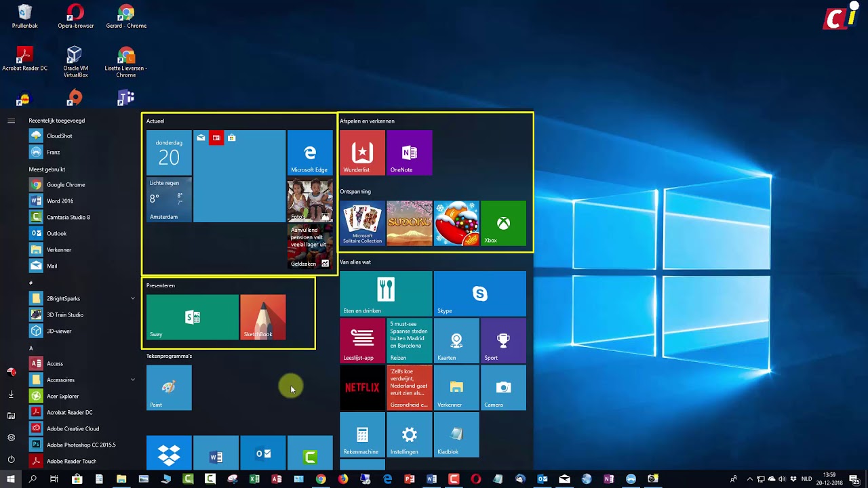Open the Skype tile
This screenshot has height=488, width=868.
point(479,293)
